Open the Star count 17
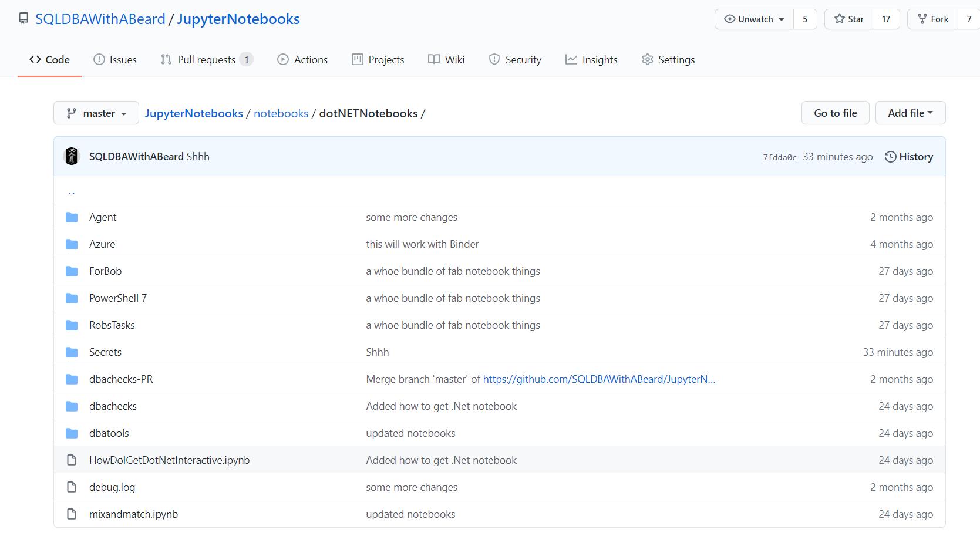 (886, 19)
